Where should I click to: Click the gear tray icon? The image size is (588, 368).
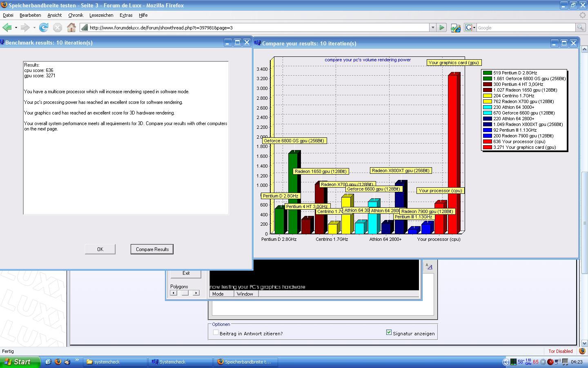[x=543, y=362]
